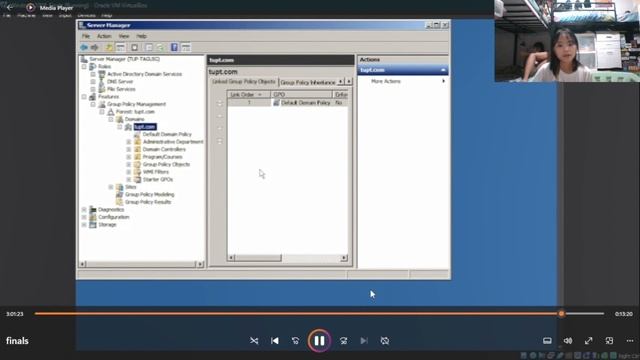Expand Active Directory Domain Services node
The height and width of the screenshot is (360, 640).
tap(93, 74)
